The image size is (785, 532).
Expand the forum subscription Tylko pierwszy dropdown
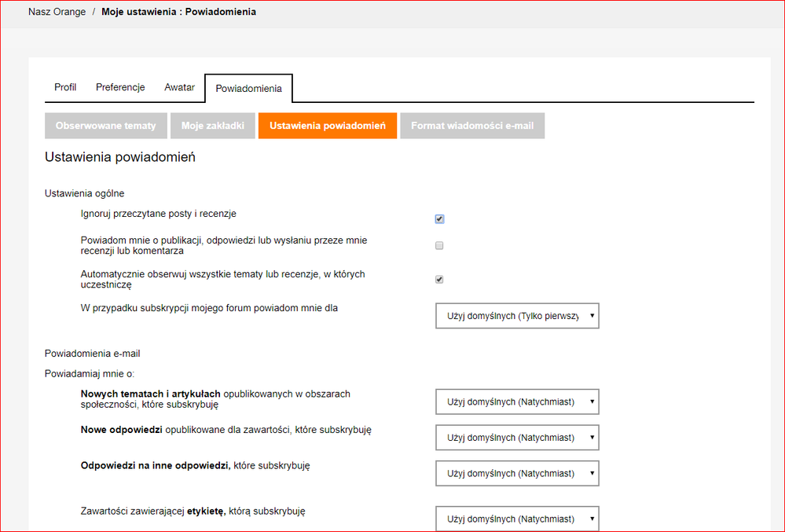[517, 316]
